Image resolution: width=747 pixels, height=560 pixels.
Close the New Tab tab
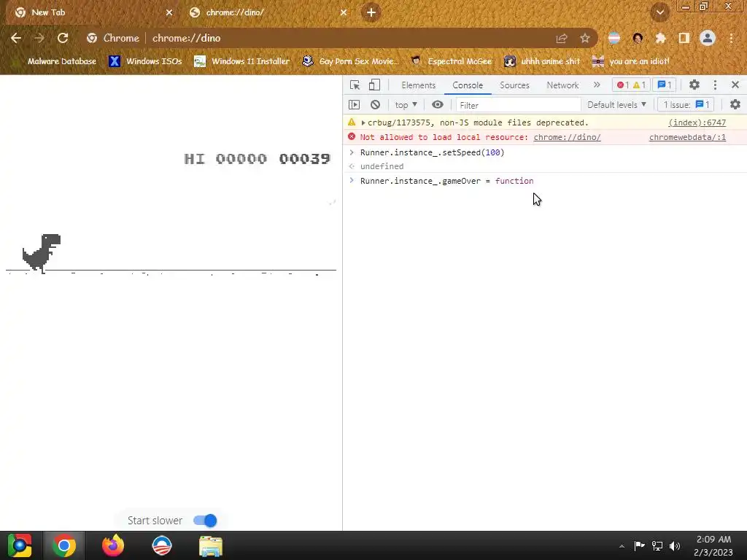[x=169, y=12]
